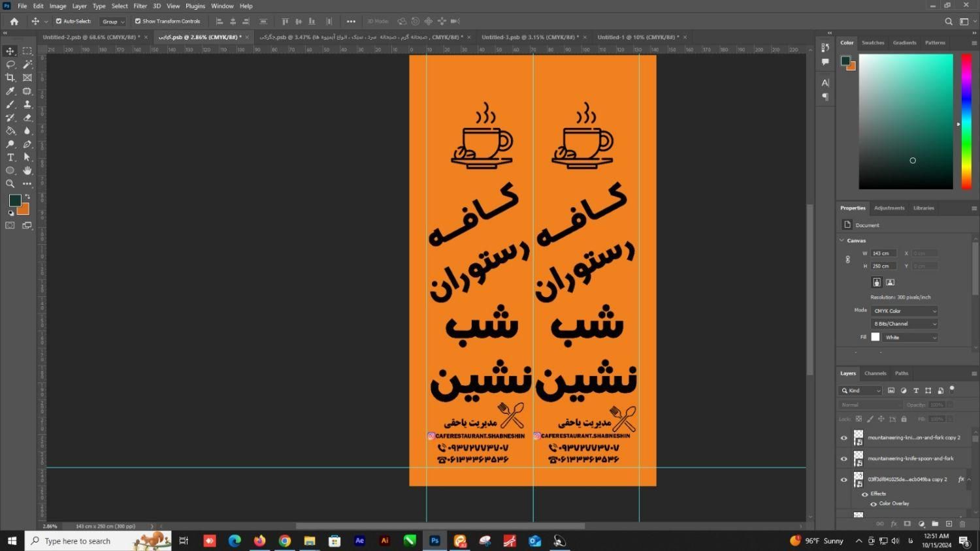Swap foreground and background colors
Image resolution: width=980 pixels, height=551 pixels.
[27, 197]
